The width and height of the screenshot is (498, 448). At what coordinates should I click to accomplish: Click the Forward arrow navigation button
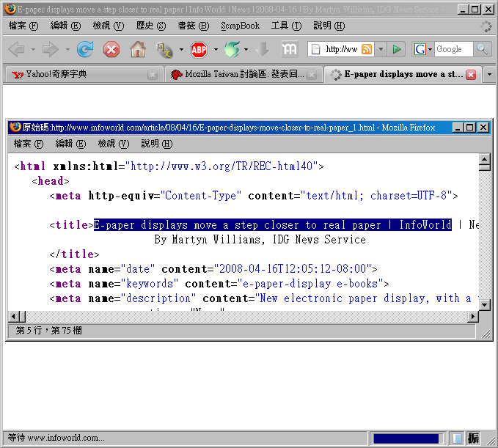(x=51, y=50)
